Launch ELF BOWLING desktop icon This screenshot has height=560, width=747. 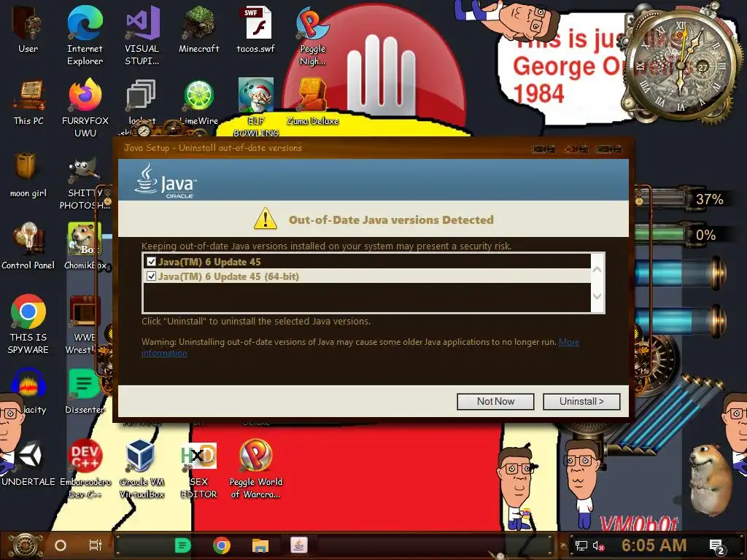pyautogui.click(x=256, y=108)
